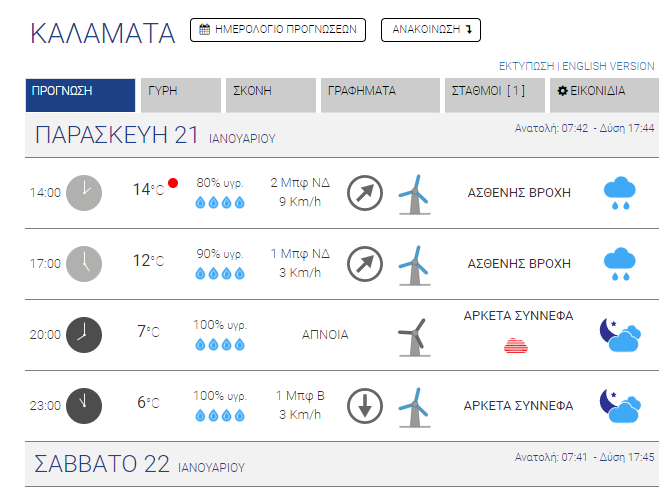Click the night cloudy icon at 20:00
667x490 pixels.
620,335
